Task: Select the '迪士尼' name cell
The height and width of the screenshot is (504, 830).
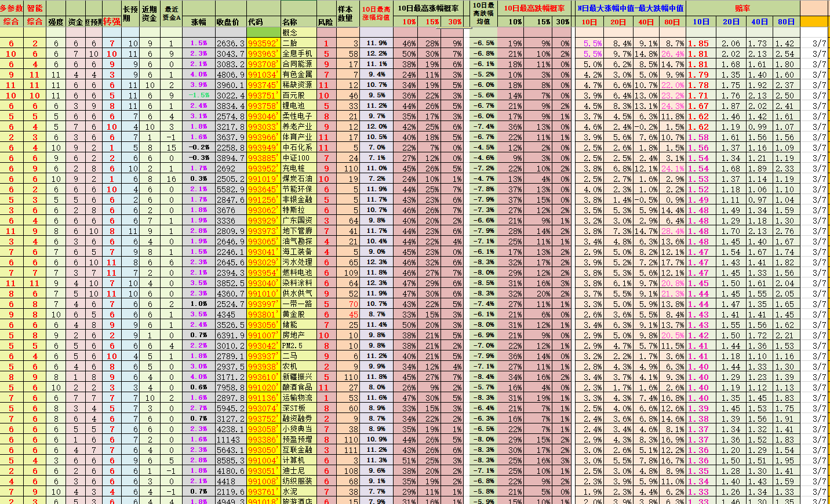Action: [x=298, y=471]
